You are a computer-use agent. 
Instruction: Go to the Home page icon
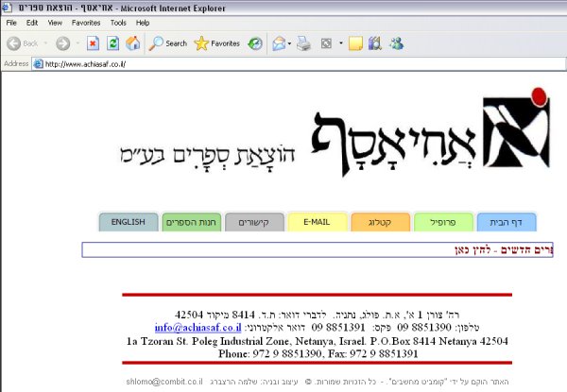(132, 43)
